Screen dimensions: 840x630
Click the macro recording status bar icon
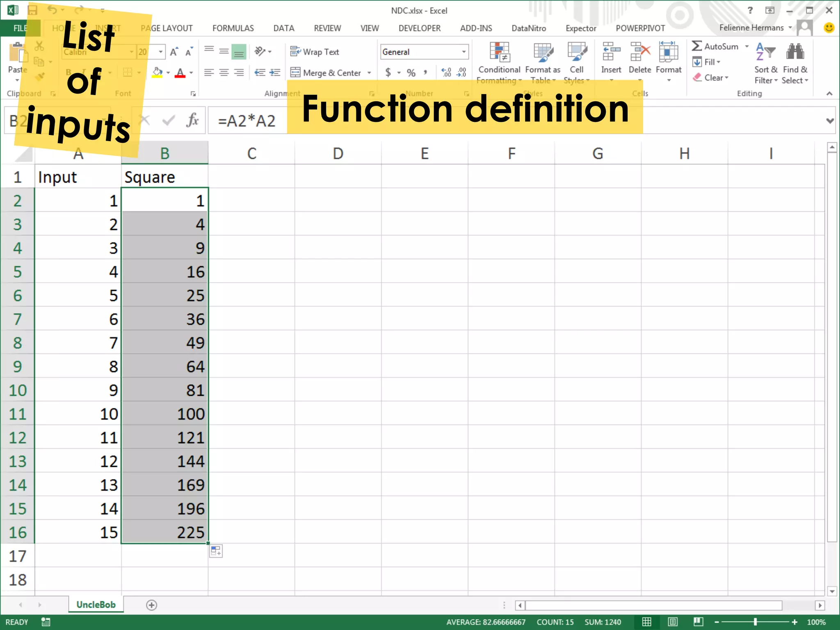coord(46,622)
